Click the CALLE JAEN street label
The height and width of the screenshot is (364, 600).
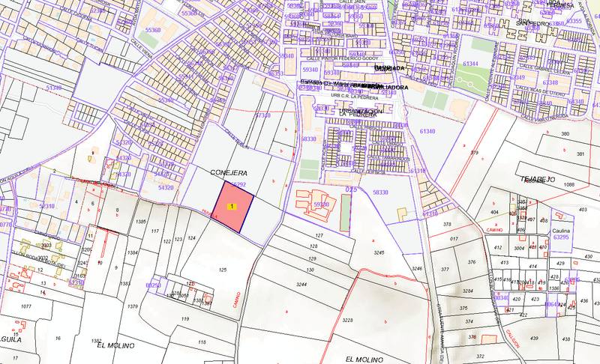pos(351,1)
